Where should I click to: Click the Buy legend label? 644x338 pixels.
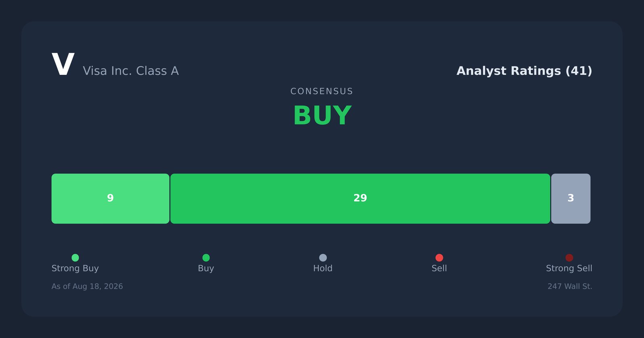(206, 268)
